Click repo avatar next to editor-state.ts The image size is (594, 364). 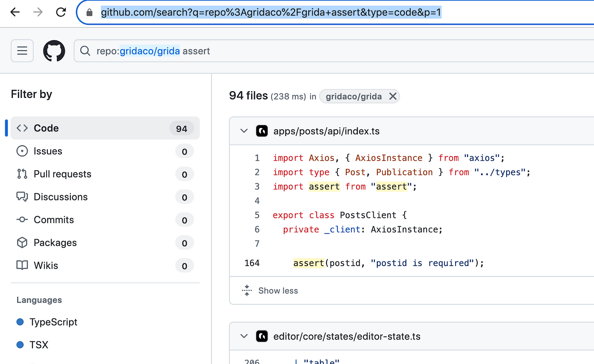pos(262,336)
